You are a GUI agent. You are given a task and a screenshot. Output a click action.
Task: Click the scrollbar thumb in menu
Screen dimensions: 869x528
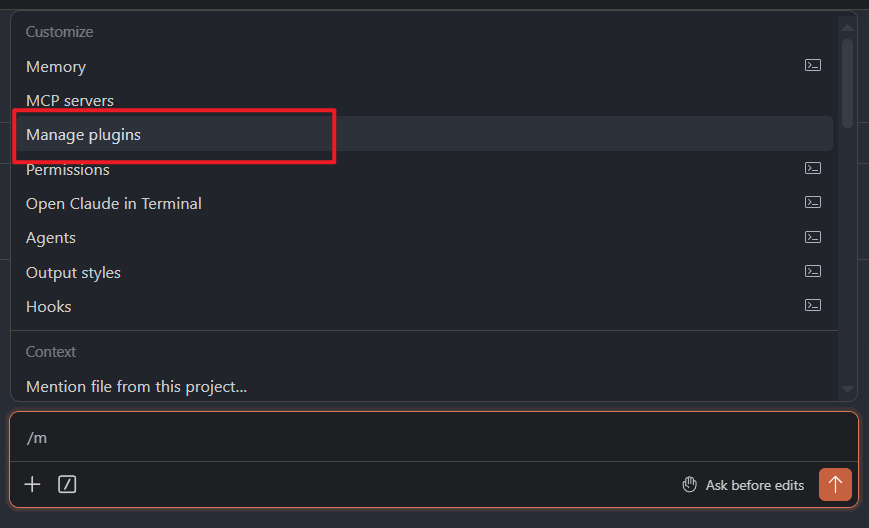pyautogui.click(x=847, y=83)
